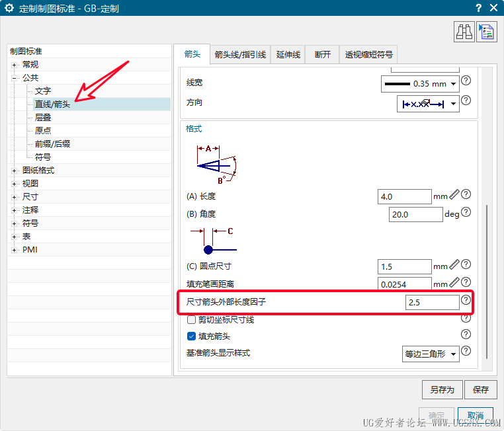Open the 方向 orientation dropdown
Screen dimensions: 504x431
tap(428, 104)
